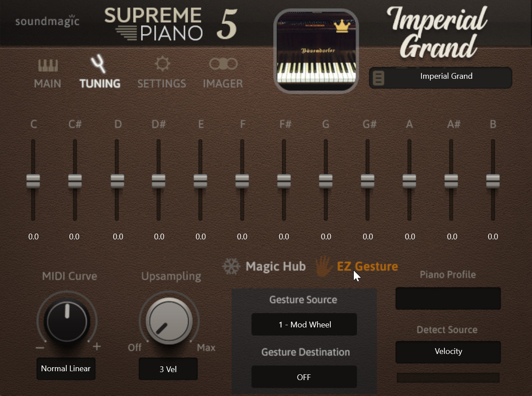
Task: Click the soundmagic brand logo
Action: click(47, 21)
